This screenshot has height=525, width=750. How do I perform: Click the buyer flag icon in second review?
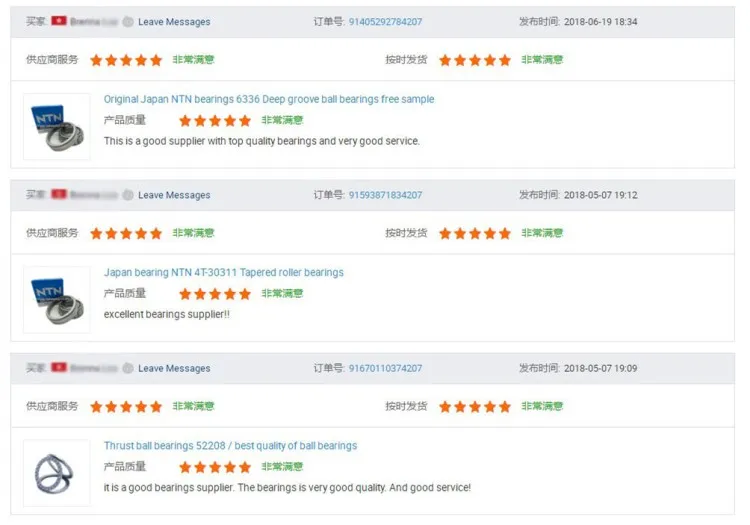coord(59,194)
